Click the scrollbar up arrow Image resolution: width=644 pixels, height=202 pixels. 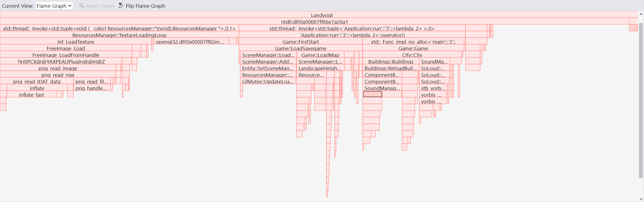pyautogui.click(x=641, y=14)
